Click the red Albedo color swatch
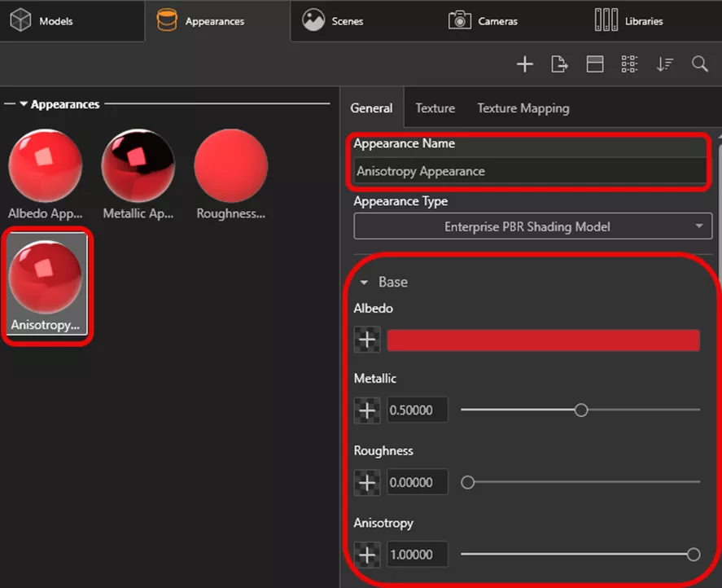722x588 pixels. coord(543,340)
